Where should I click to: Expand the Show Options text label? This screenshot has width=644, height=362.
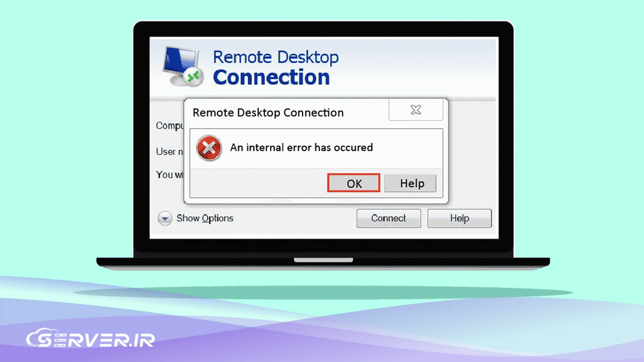pos(205,218)
